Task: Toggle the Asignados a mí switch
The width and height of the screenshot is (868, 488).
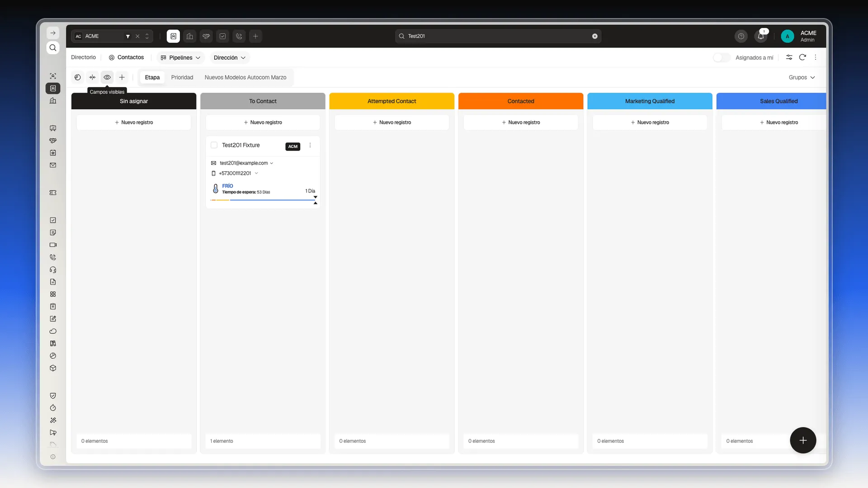Action: [x=722, y=57]
